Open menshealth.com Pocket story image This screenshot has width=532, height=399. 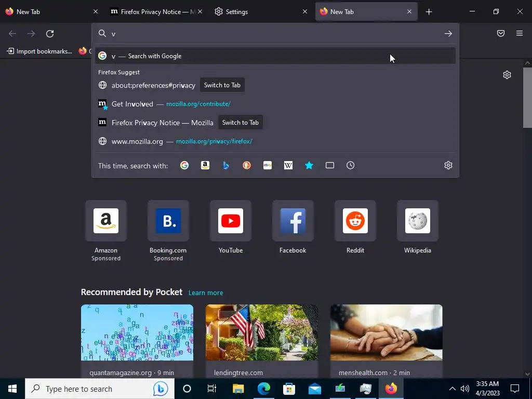(x=386, y=332)
